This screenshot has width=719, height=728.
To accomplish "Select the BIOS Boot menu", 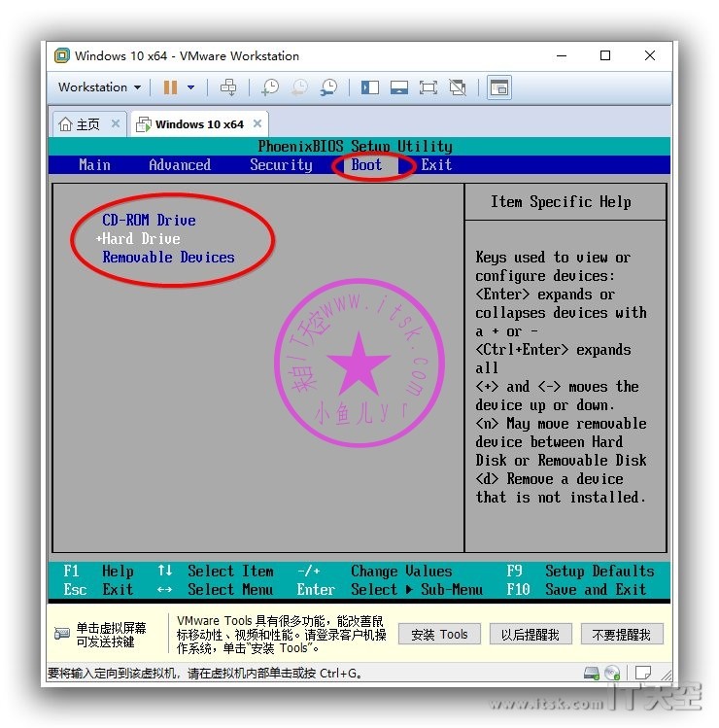I will [x=366, y=165].
